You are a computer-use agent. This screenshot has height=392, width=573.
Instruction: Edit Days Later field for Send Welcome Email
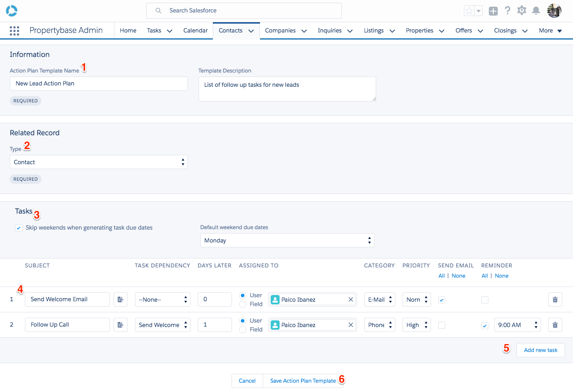pyautogui.click(x=215, y=299)
